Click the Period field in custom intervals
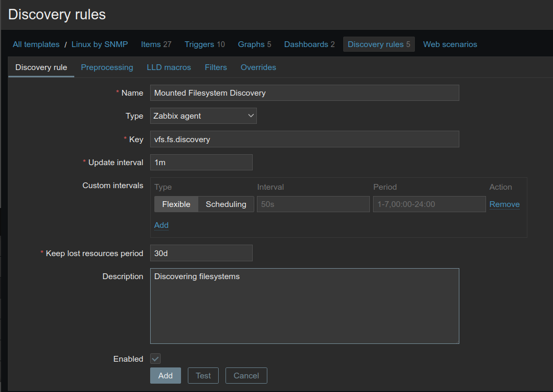Viewport: 553px width, 392px height. tap(429, 204)
